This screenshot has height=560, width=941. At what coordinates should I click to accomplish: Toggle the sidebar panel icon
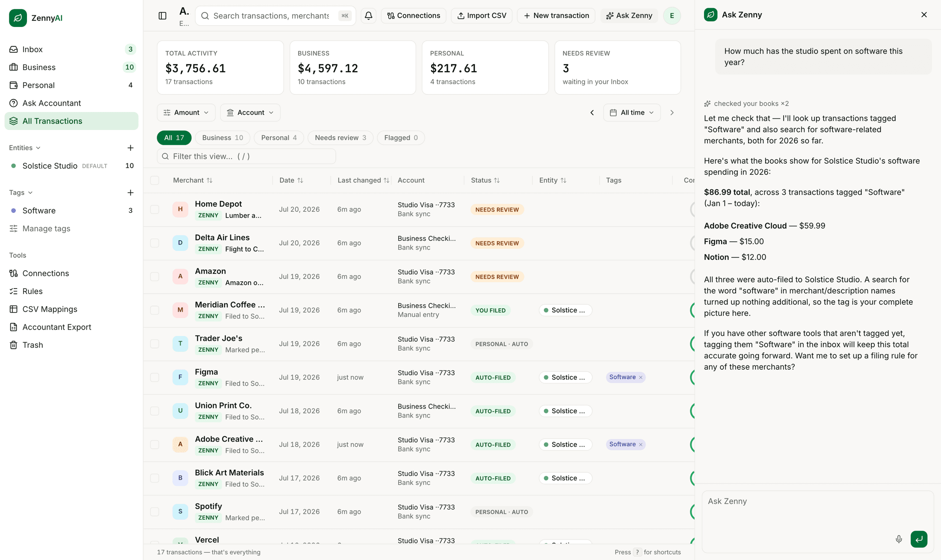[x=163, y=16]
